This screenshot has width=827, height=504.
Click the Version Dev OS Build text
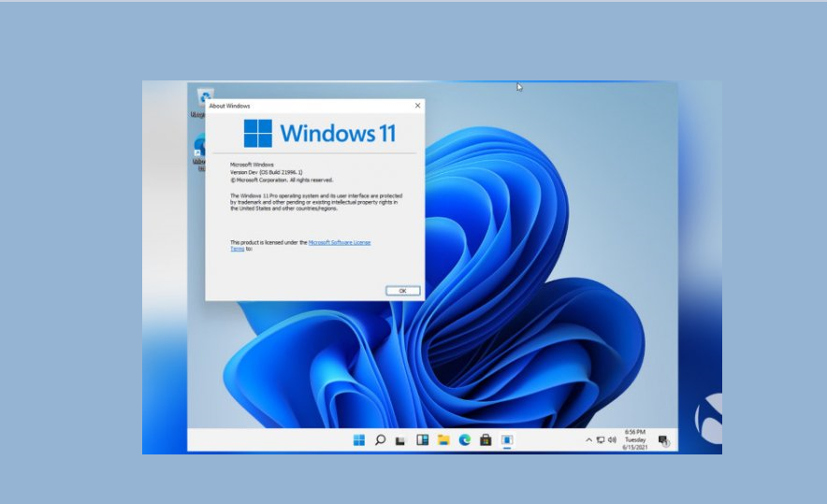click(267, 172)
